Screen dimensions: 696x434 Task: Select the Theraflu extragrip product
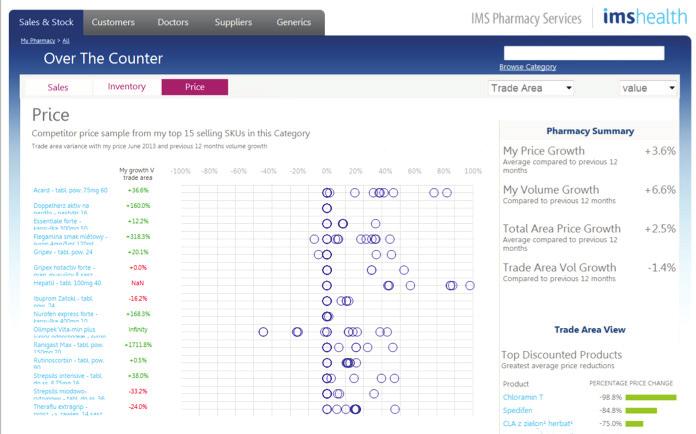click(x=68, y=410)
